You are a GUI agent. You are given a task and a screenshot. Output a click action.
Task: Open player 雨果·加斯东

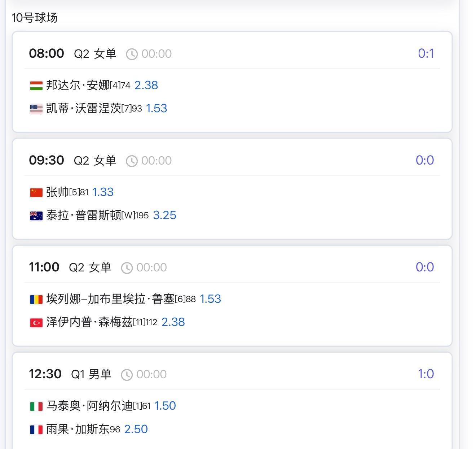78,429
